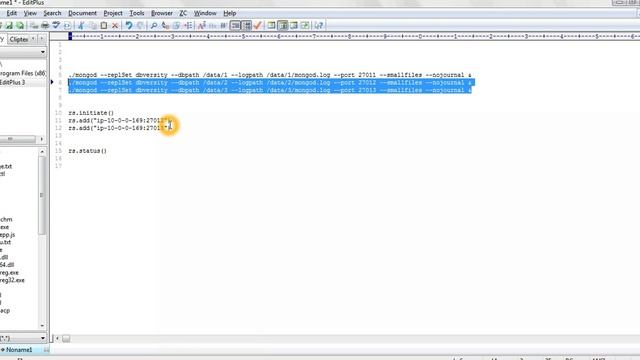The height and width of the screenshot is (360, 640).
Task: Toggle the highlighted side panel window button
Action: point(282,25)
